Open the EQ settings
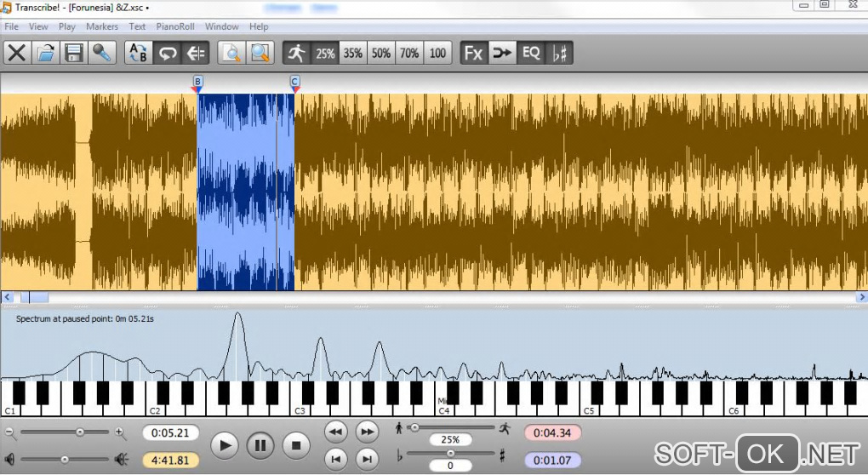Viewport: 868px width, 475px height. (x=531, y=53)
